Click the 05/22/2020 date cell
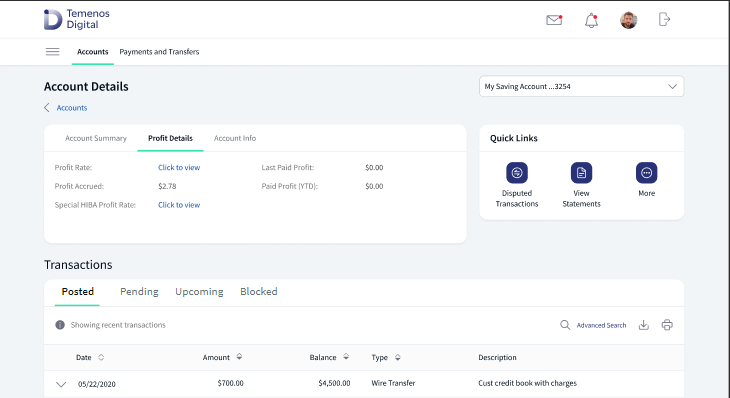Image resolution: width=730 pixels, height=398 pixels. pos(97,384)
